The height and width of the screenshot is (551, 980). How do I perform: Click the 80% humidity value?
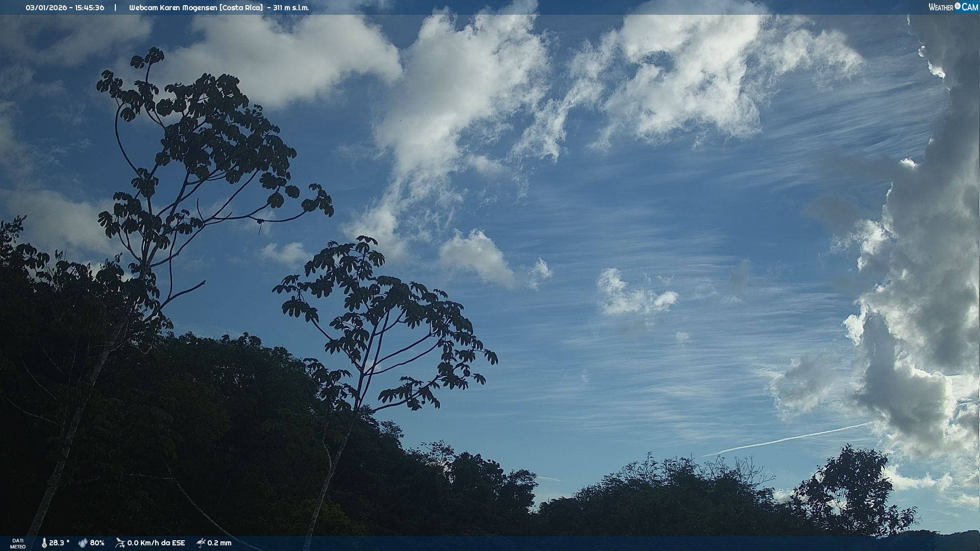[x=97, y=543]
